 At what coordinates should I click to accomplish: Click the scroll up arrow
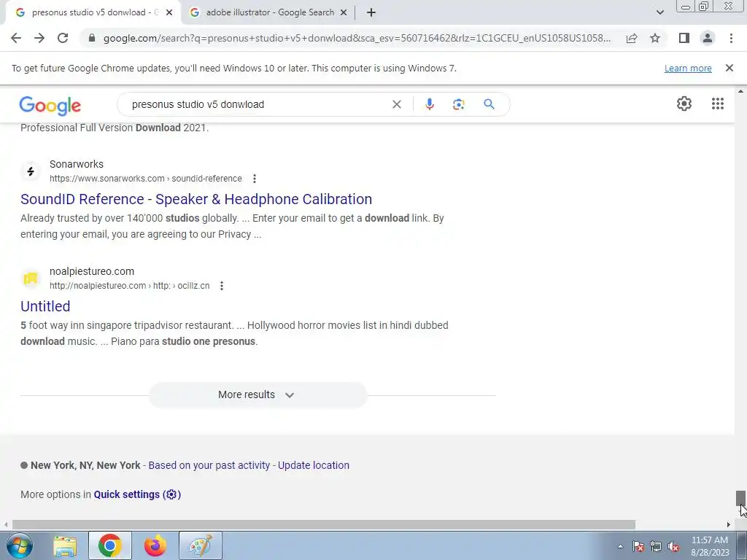coord(740,91)
